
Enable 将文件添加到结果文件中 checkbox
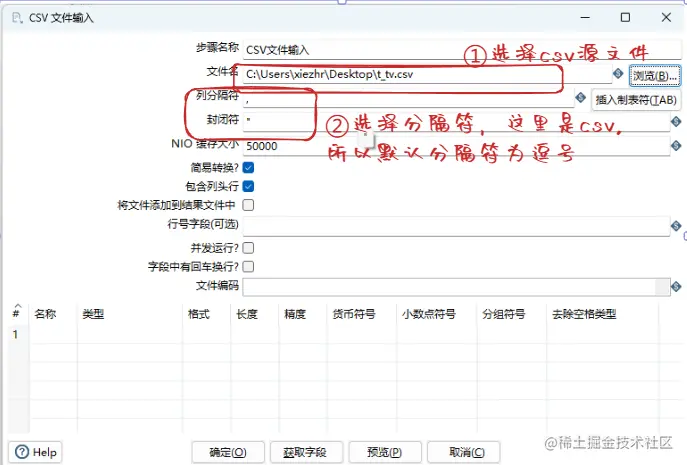(x=248, y=205)
